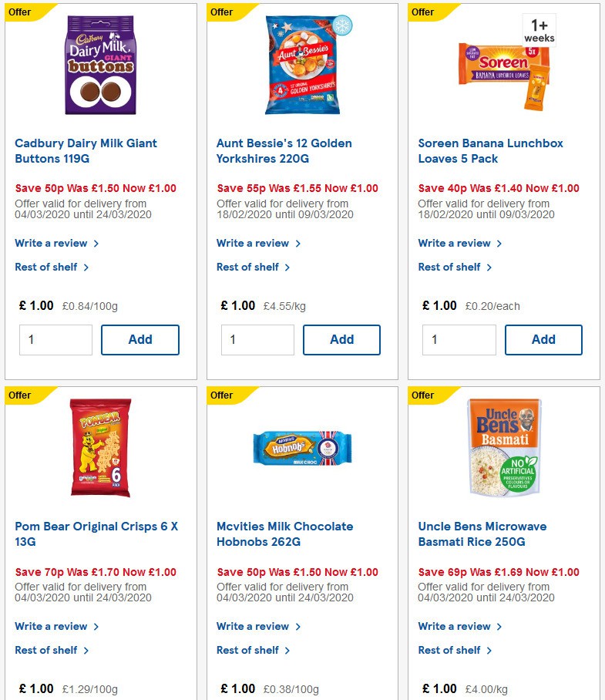Click the Hobnobs packet image
Viewport: 605px width, 700px height.
[301, 449]
